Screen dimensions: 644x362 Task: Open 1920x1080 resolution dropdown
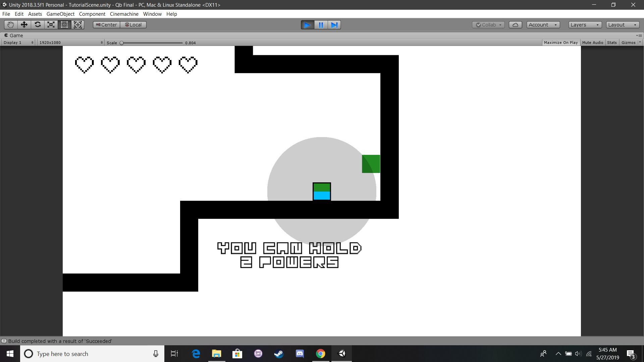pos(70,43)
